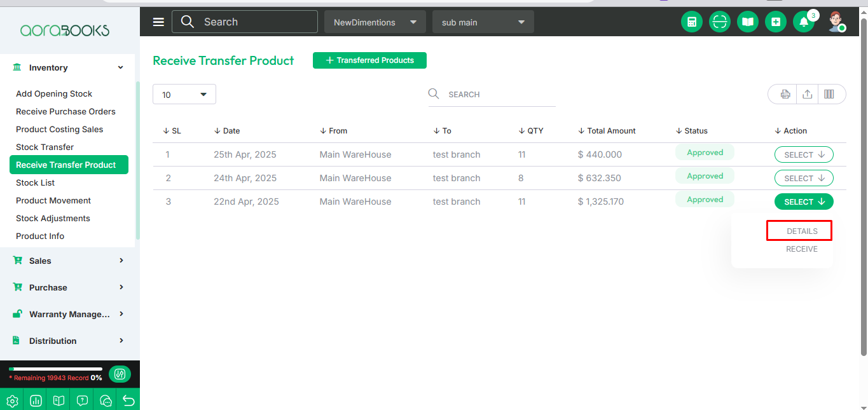This screenshot has height=410, width=868.
Task: Open the book manual icon in bottom bar
Action: pyautogui.click(x=59, y=400)
